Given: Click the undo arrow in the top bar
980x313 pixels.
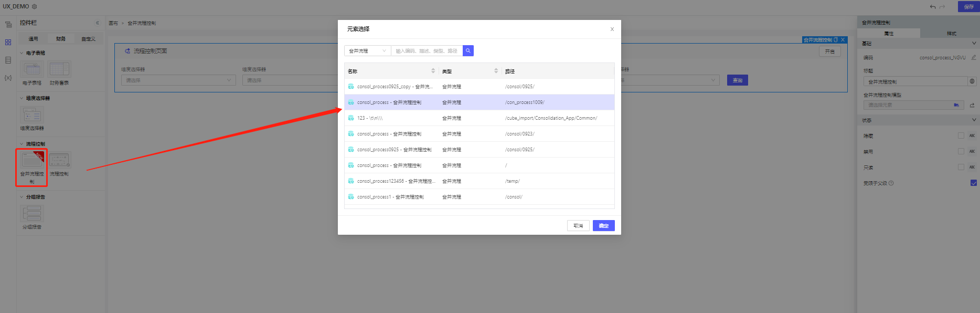Looking at the screenshot, I should click(932, 7).
